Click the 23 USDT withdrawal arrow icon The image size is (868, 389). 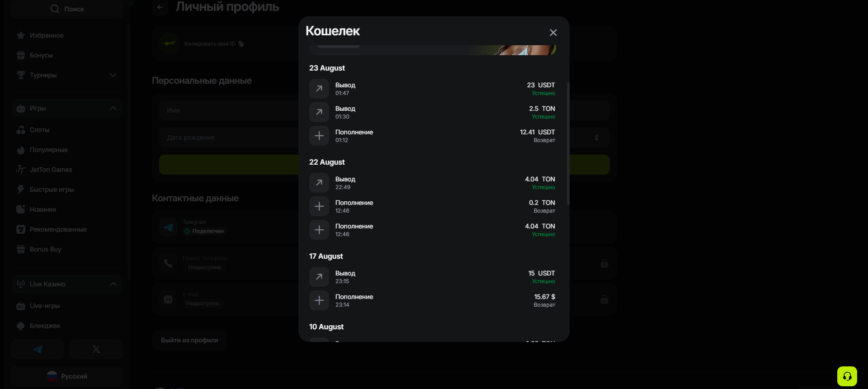319,89
